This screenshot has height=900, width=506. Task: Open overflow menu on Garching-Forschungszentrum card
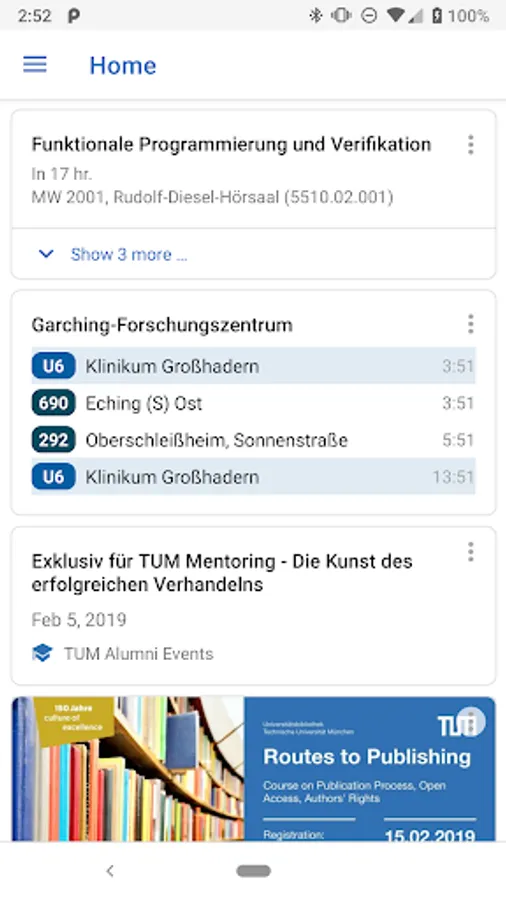tap(470, 324)
